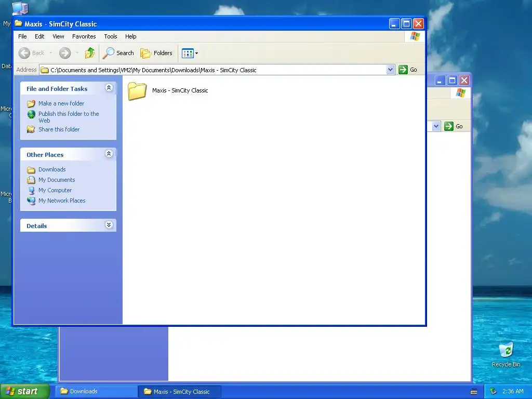532x399 pixels.
Task: Click the My Network Places icon
Action: [31, 201]
